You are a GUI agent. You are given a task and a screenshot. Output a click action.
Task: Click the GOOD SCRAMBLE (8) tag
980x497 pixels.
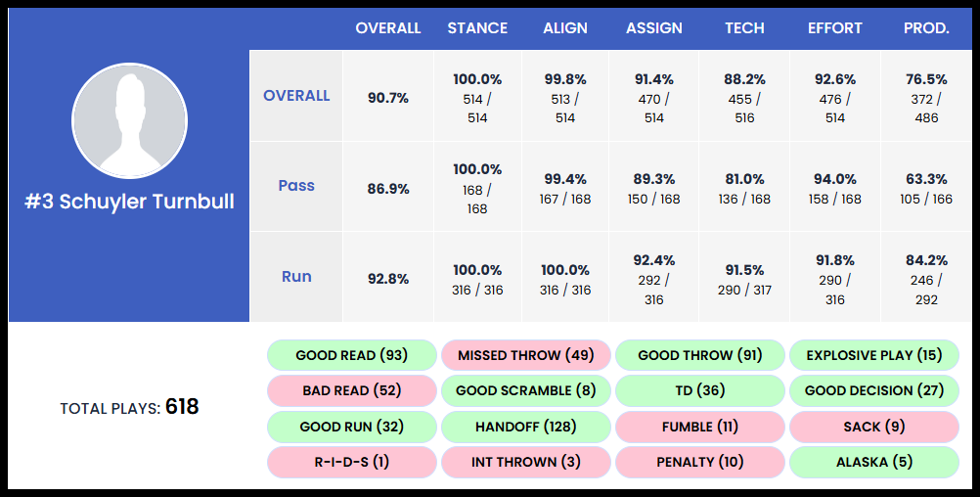click(526, 390)
